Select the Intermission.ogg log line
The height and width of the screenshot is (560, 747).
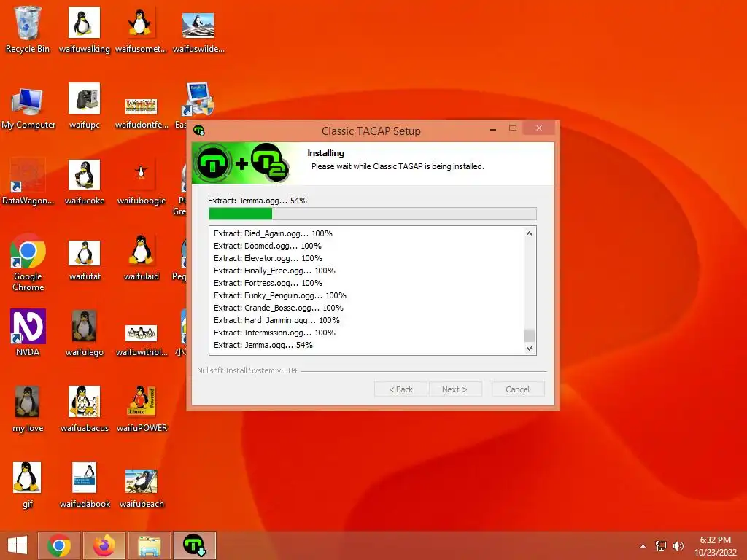[x=274, y=332]
